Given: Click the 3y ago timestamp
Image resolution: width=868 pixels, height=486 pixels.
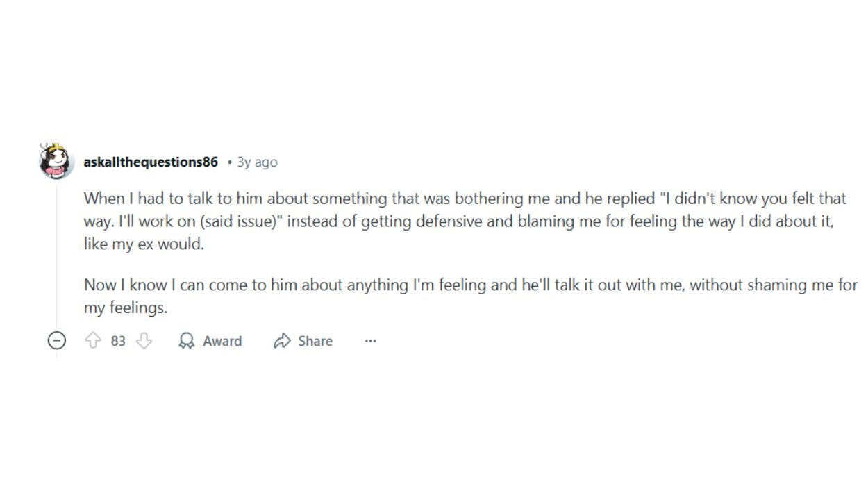Looking at the screenshot, I should click(x=257, y=162).
